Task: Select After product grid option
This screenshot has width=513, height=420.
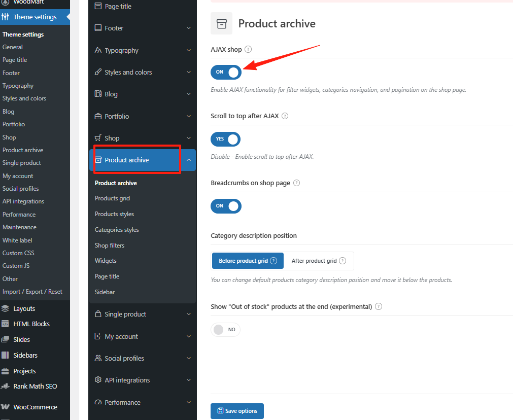Action: [x=318, y=261]
